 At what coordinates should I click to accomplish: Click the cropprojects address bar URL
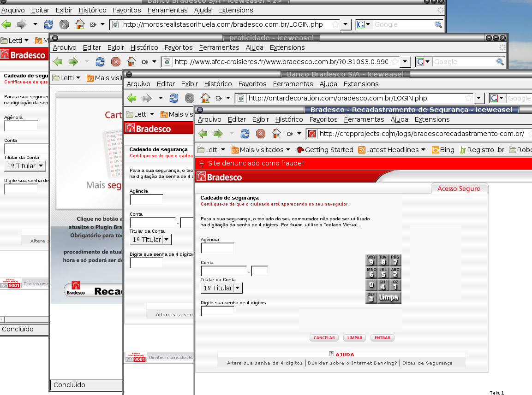pyautogui.click(x=422, y=134)
